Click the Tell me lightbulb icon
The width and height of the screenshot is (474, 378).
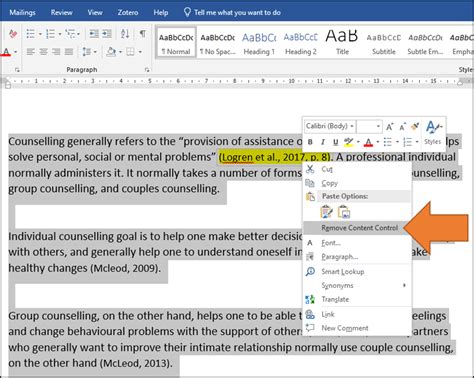[187, 12]
